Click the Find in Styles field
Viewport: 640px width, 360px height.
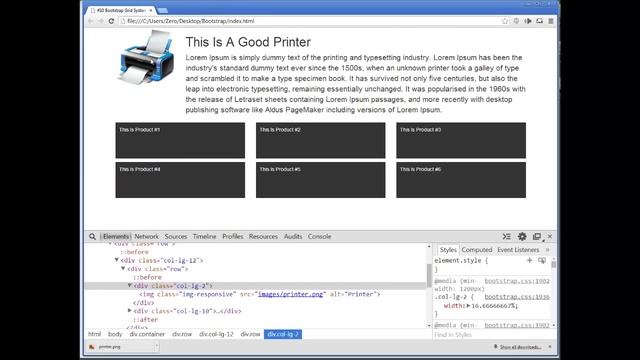[x=492, y=335]
